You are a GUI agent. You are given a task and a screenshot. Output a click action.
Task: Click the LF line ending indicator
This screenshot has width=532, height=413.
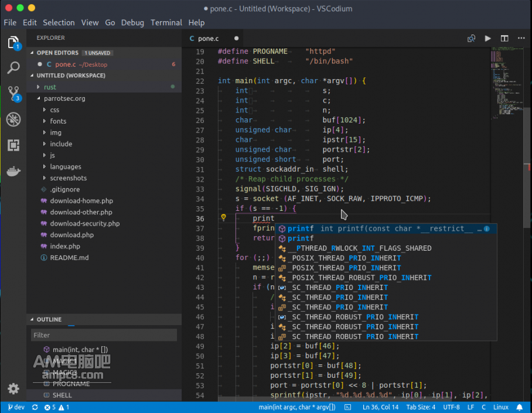tap(470, 407)
